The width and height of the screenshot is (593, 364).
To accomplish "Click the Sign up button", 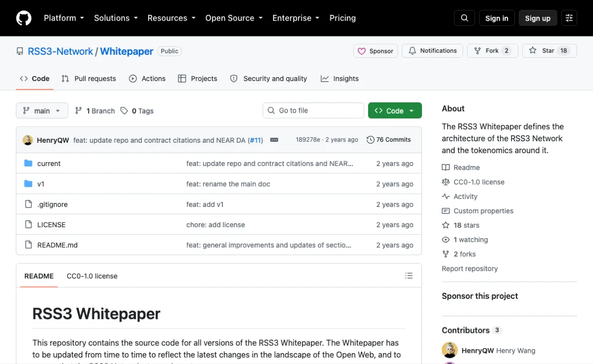I will point(538,18).
